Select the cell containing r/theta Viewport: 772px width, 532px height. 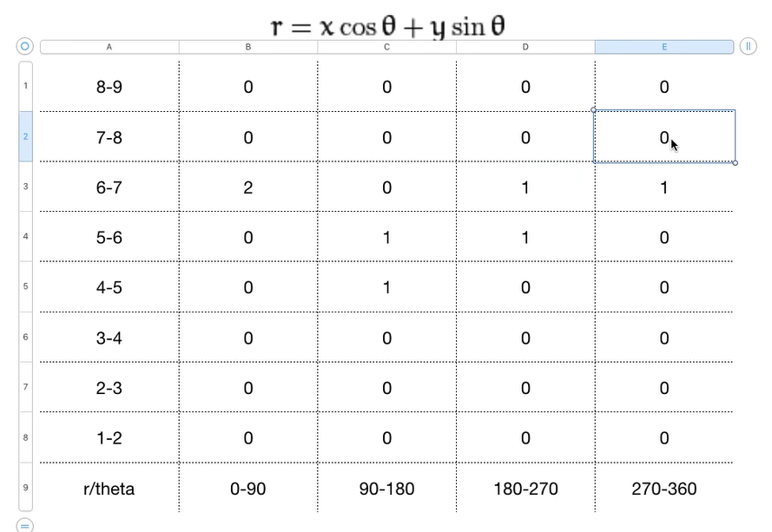click(x=109, y=489)
